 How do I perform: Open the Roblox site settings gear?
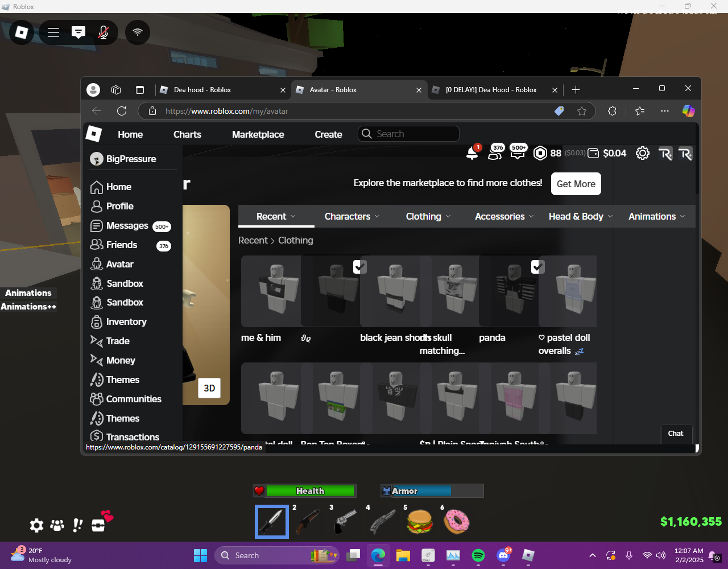click(x=643, y=153)
